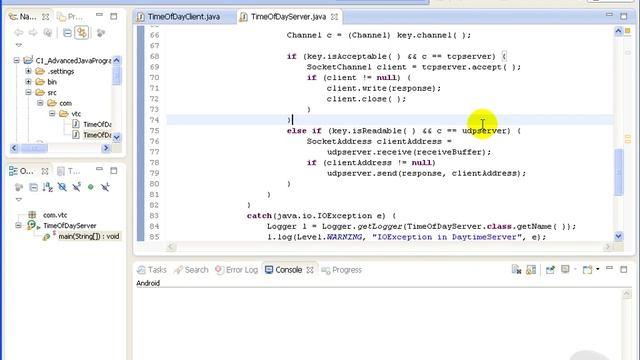This screenshot has height=360, width=640.
Task: Click editor vertical scrollbar down arrow
Action: (x=618, y=236)
